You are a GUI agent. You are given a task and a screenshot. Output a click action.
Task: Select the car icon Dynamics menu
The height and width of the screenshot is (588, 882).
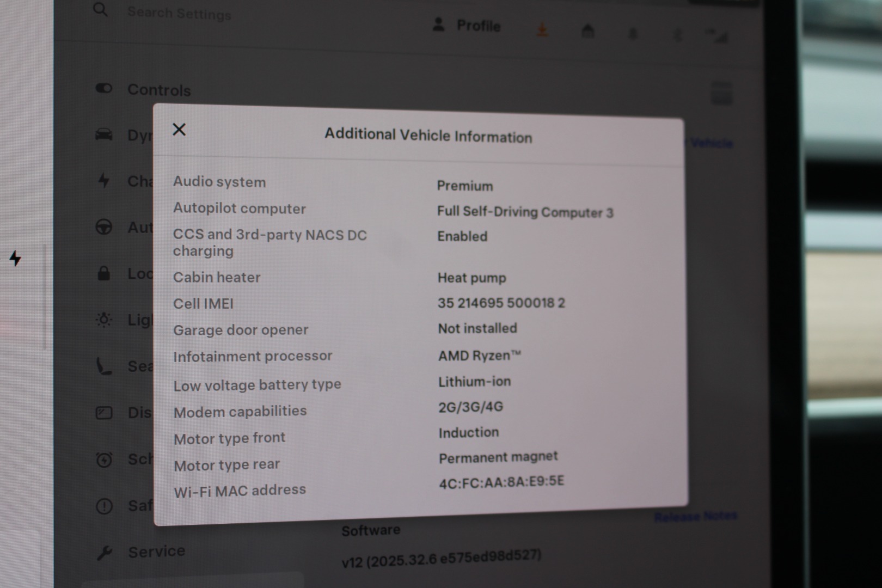pos(104,134)
